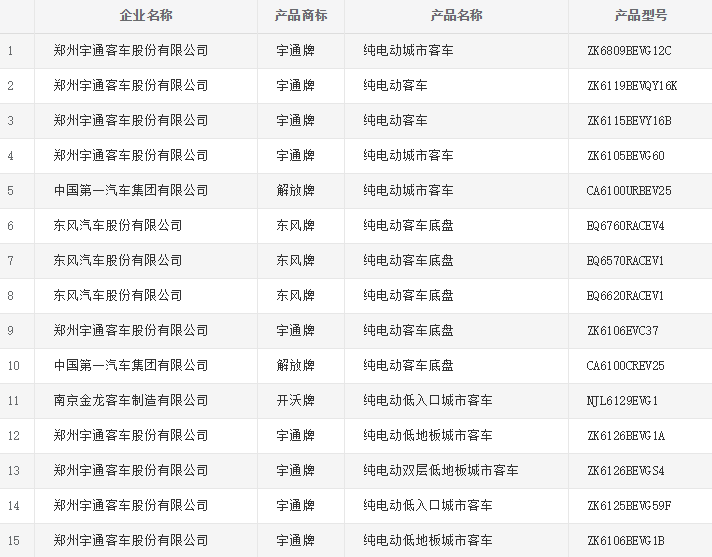Click 纯电动客车底盘 in row 7
712x557 pixels.
click(x=408, y=260)
